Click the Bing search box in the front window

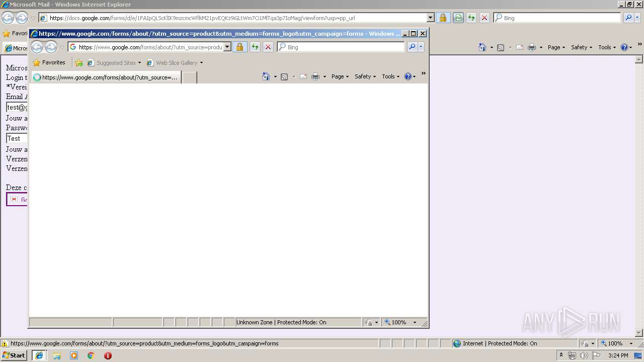tap(341, 47)
